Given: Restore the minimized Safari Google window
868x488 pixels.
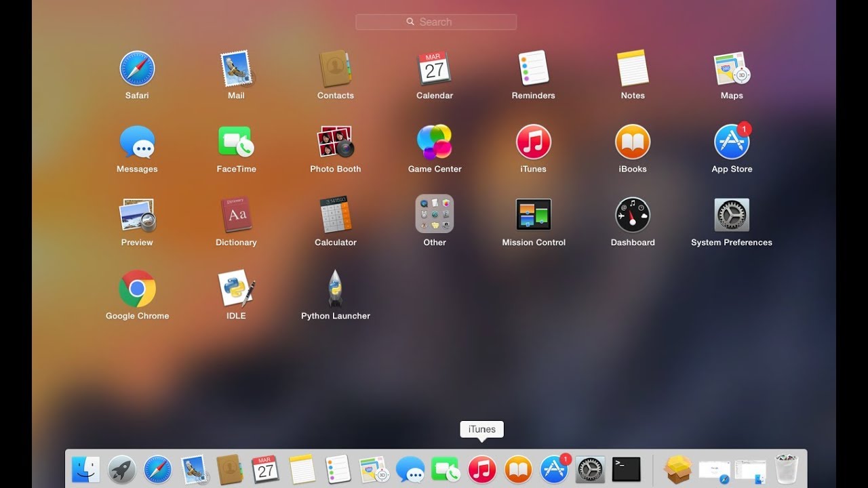Looking at the screenshot, I should pos(715,470).
